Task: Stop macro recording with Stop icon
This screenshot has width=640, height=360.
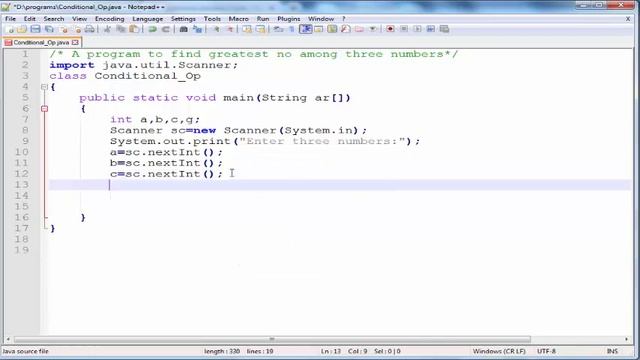Action: 404,29
